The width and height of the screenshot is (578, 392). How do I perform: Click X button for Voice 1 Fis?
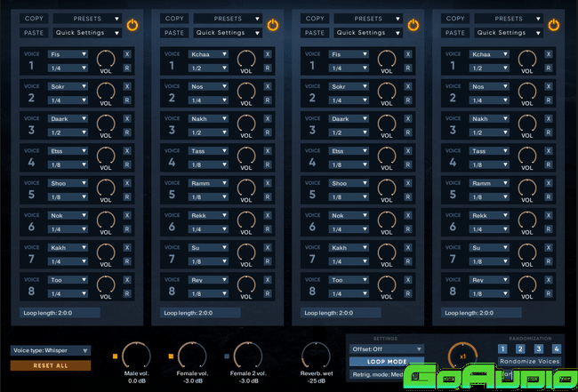(x=127, y=54)
